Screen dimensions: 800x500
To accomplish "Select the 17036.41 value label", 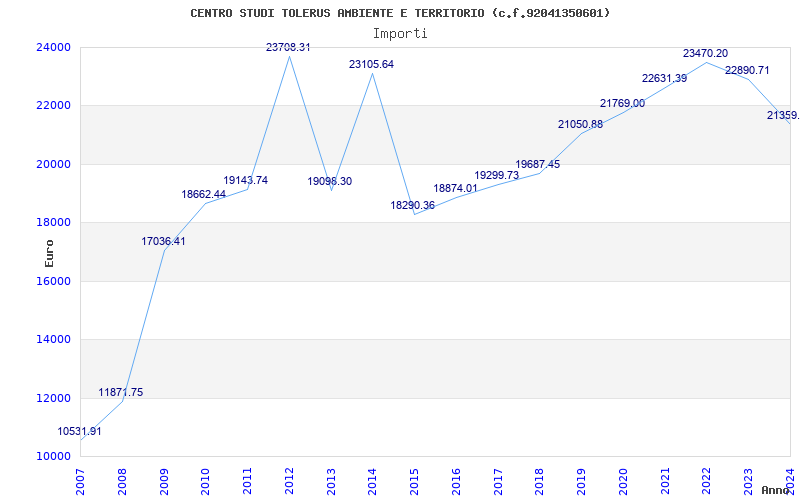I will tap(163, 241).
